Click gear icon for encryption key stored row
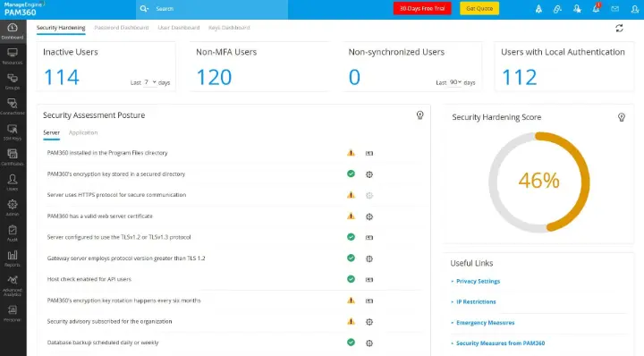This screenshot has width=644, height=356. (369, 174)
